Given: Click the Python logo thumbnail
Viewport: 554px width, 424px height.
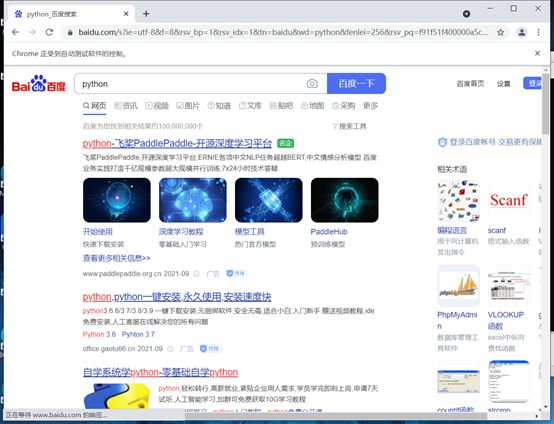Looking at the screenshot, I should pos(117,396).
